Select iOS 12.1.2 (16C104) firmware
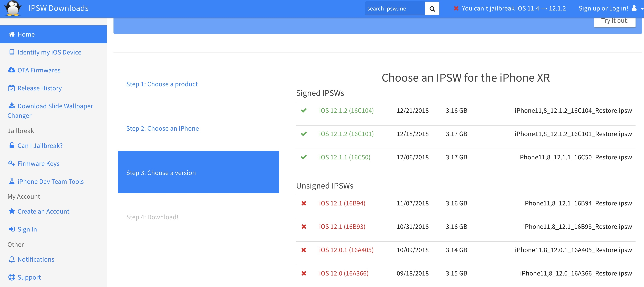Image resolution: width=644 pixels, height=287 pixels. coord(346,110)
